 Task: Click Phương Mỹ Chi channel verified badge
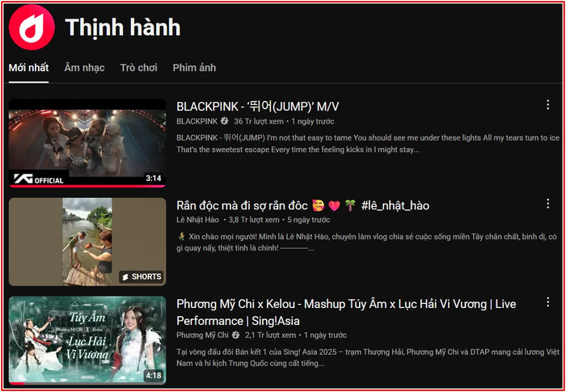(x=236, y=335)
